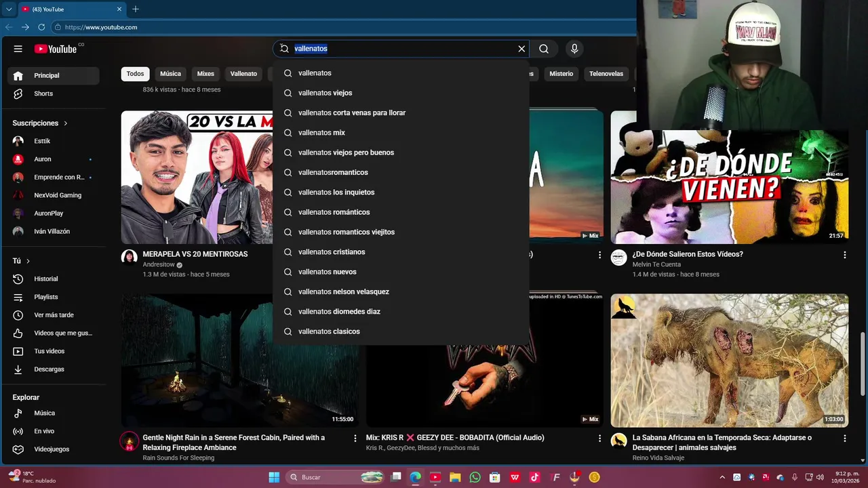The width and height of the screenshot is (868, 488).
Task: Open TikTok from the taskbar
Action: tap(534, 477)
